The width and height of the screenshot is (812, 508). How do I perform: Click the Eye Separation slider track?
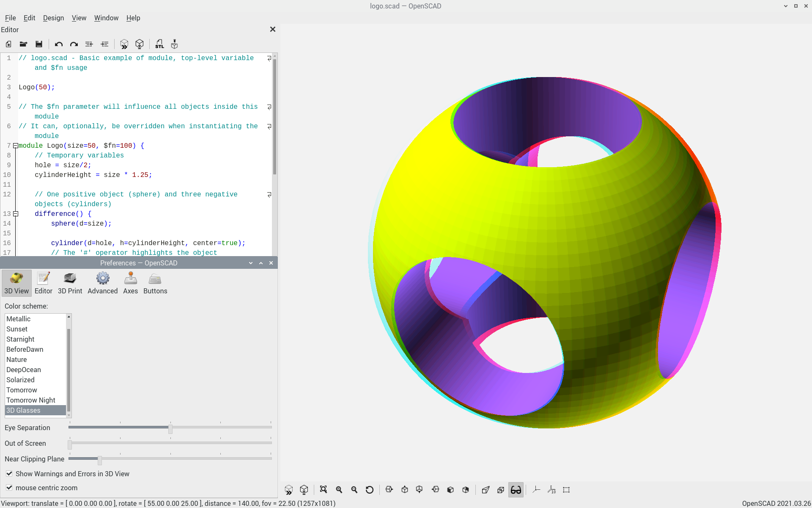pos(220,428)
